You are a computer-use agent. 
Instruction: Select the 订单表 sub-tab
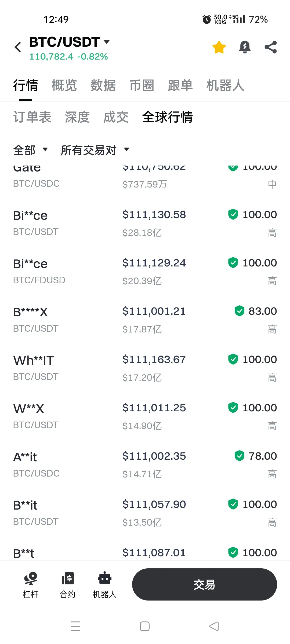click(32, 117)
